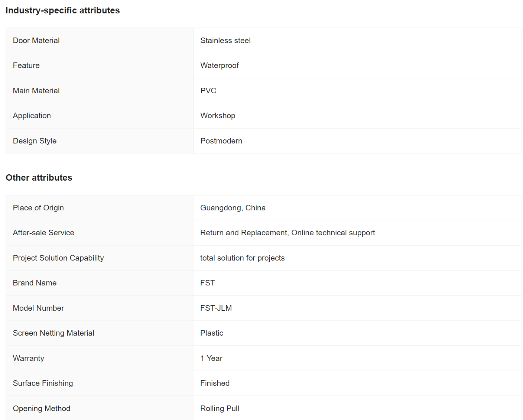The height and width of the screenshot is (420, 523).
Task: Click the Finished surface finishing value
Action: (215, 383)
